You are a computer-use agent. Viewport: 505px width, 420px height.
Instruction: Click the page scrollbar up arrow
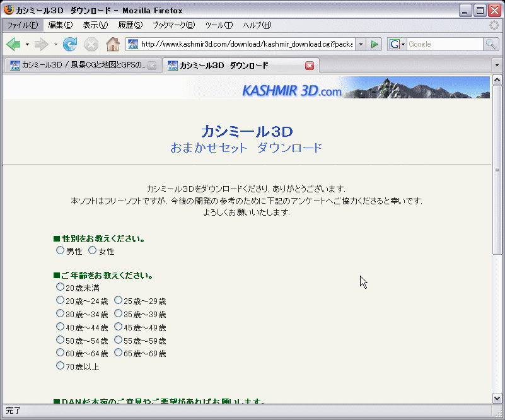point(497,79)
